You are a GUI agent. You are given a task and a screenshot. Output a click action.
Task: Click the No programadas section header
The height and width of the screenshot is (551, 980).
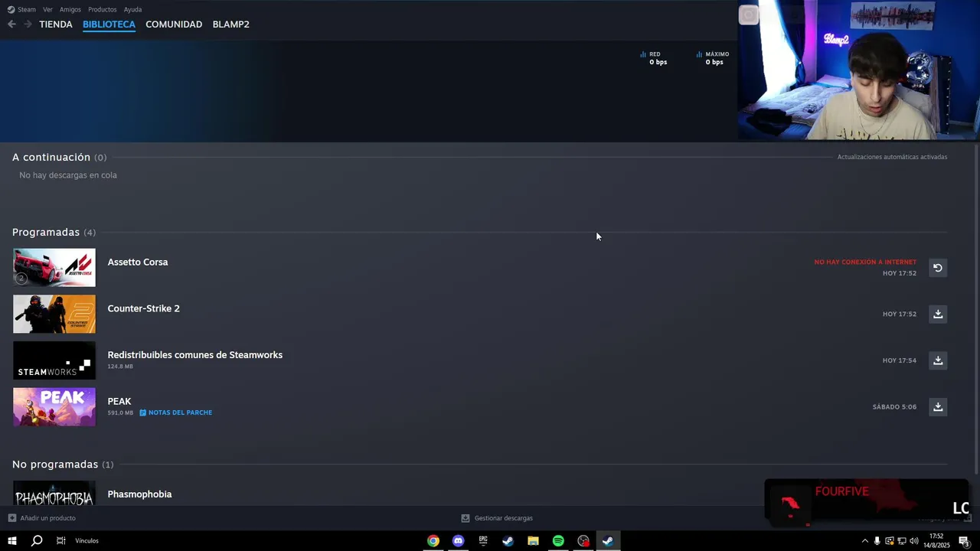tap(63, 465)
